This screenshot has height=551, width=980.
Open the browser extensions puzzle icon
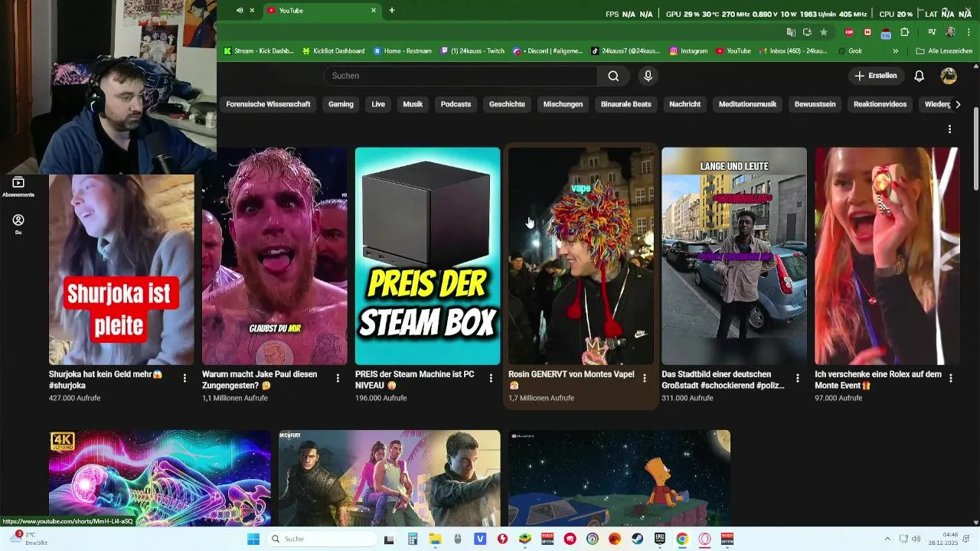click(x=905, y=32)
